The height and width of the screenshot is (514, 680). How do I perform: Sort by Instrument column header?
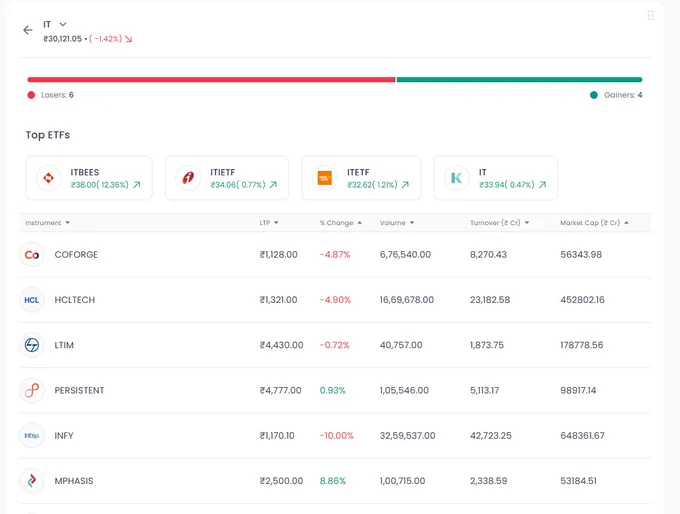pyautogui.click(x=47, y=223)
